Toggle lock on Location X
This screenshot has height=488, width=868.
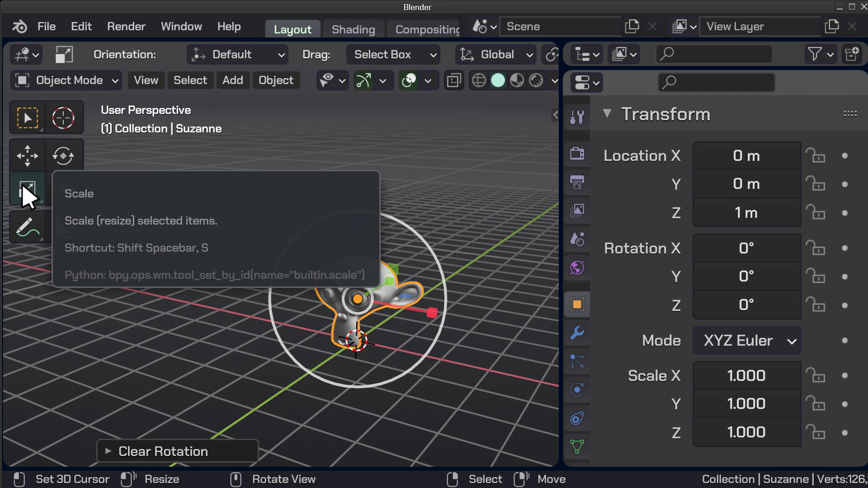point(816,156)
